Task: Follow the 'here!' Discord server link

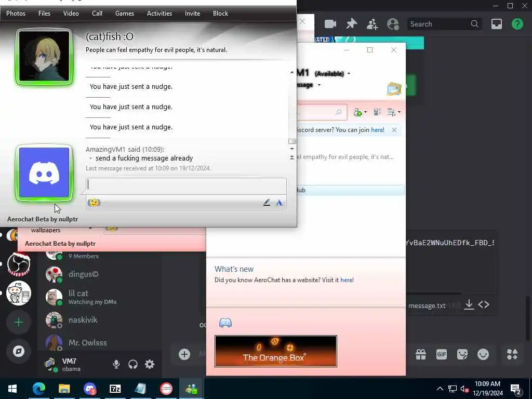Action: tap(378, 129)
